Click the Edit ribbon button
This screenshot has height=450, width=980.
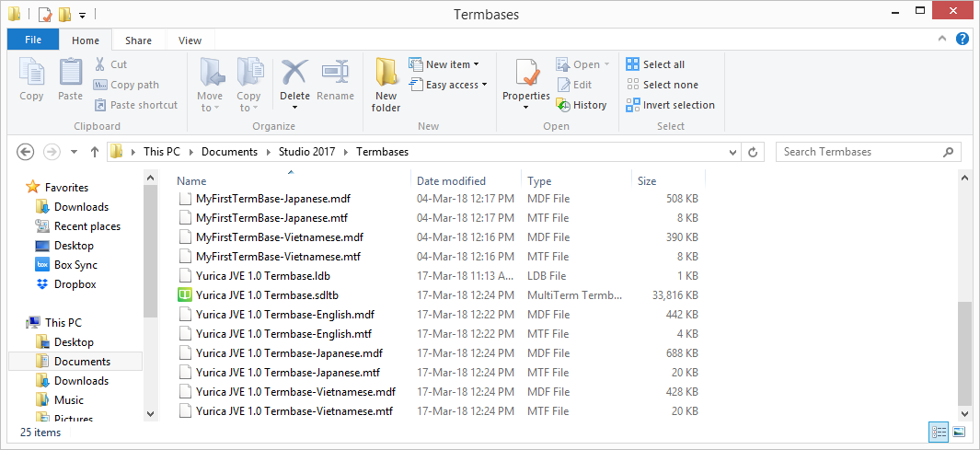point(574,85)
